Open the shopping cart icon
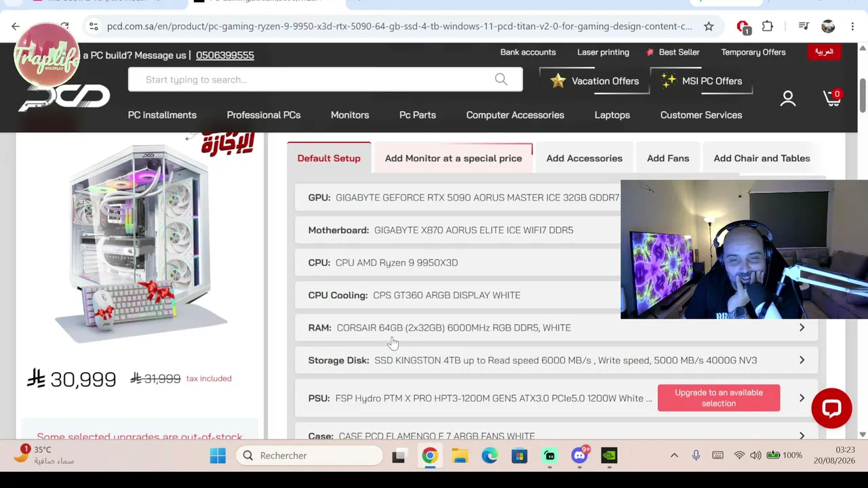The width and height of the screenshot is (868, 488). (x=832, y=98)
